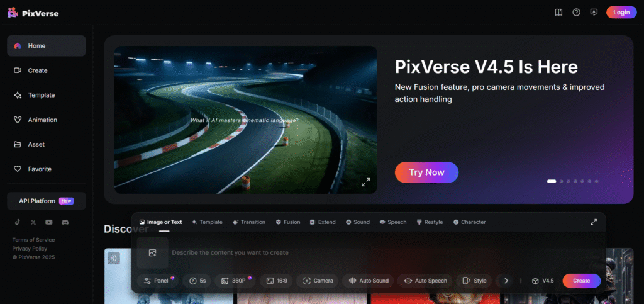This screenshot has width=644, height=304.
Task: Select the first active carousel indicator
Action: pyautogui.click(x=552, y=181)
